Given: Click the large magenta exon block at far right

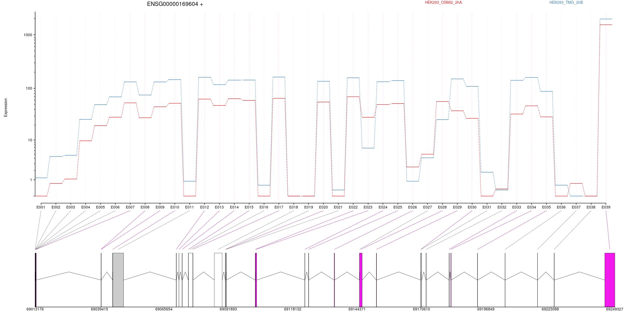Looking at the screenshot, I should [610, 280].
